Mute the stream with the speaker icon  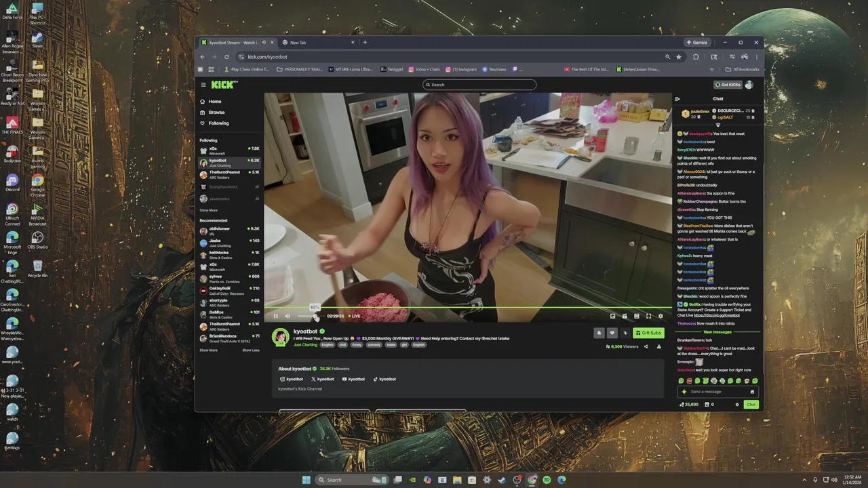(288, 316)
